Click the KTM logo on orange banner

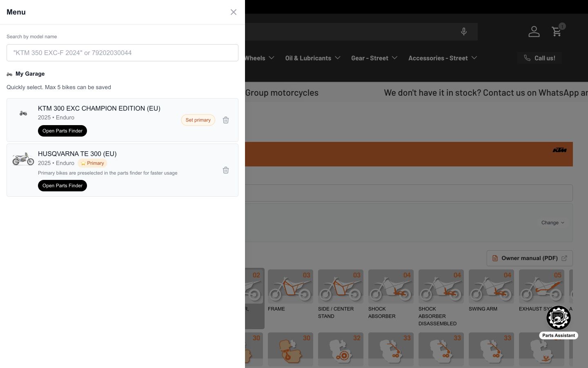(x=559, y=150)
